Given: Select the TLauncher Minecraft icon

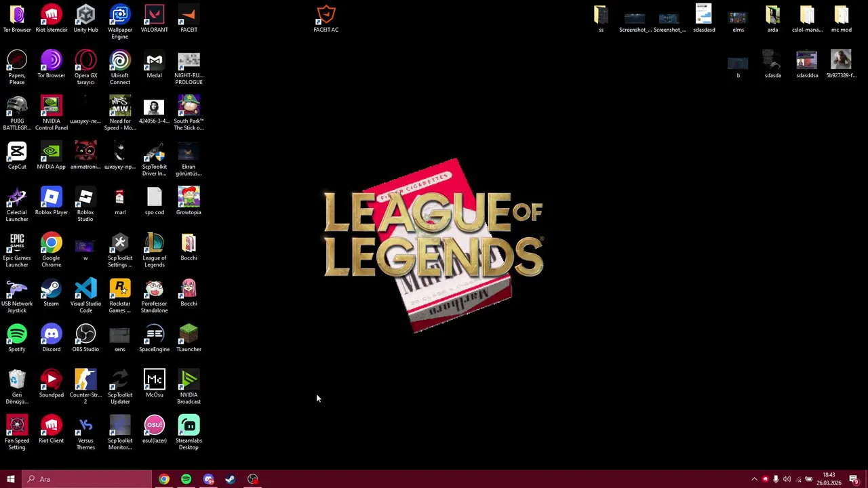Looking at the screenshot, I should 189,338.
